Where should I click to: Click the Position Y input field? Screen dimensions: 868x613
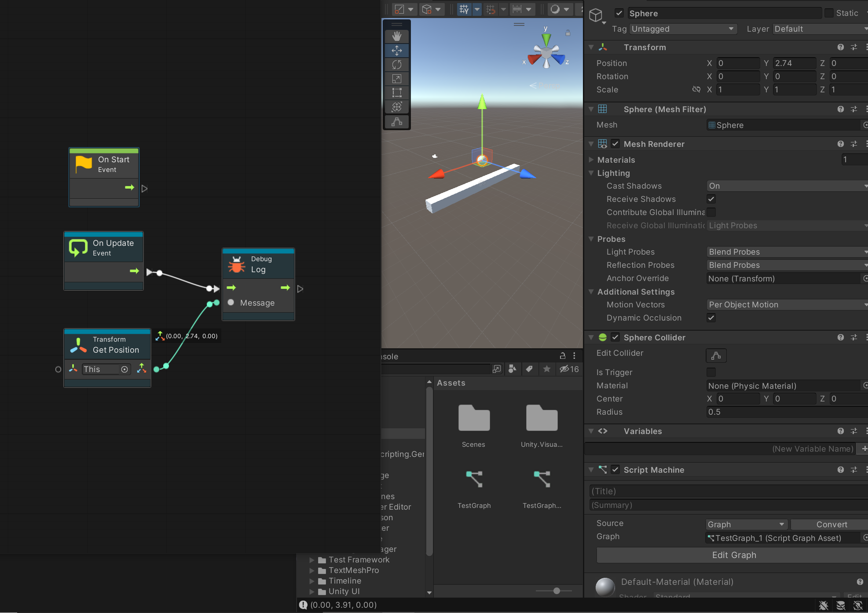coord(794,63)
